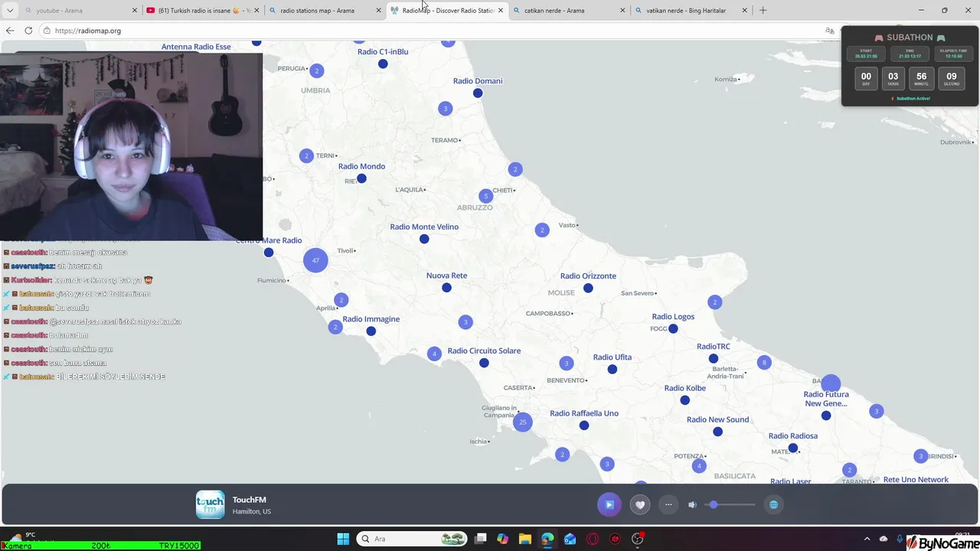Reload the radiomap.org page
Image resolution: width=980 pixels, height=551 pixels.
pos(28,31)
